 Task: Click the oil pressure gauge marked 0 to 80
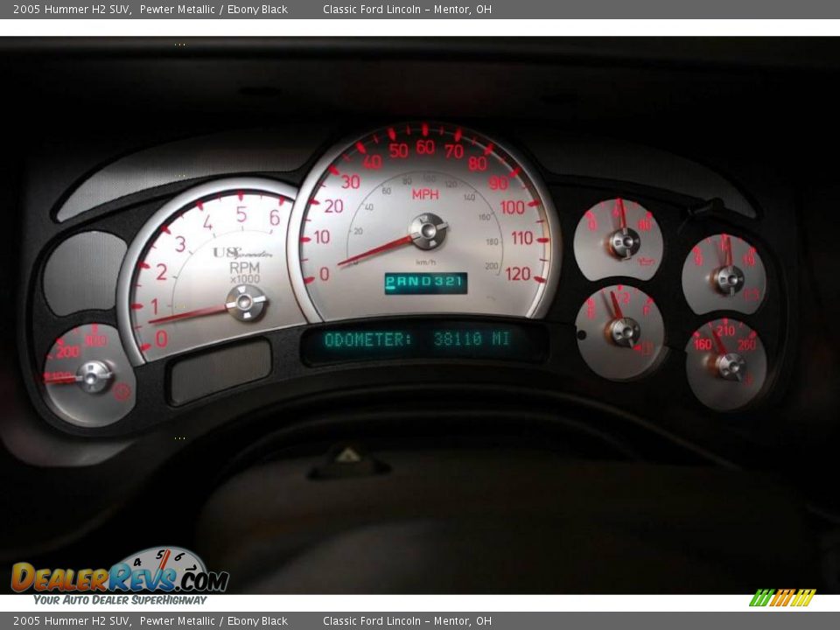[x=619, y=240]
